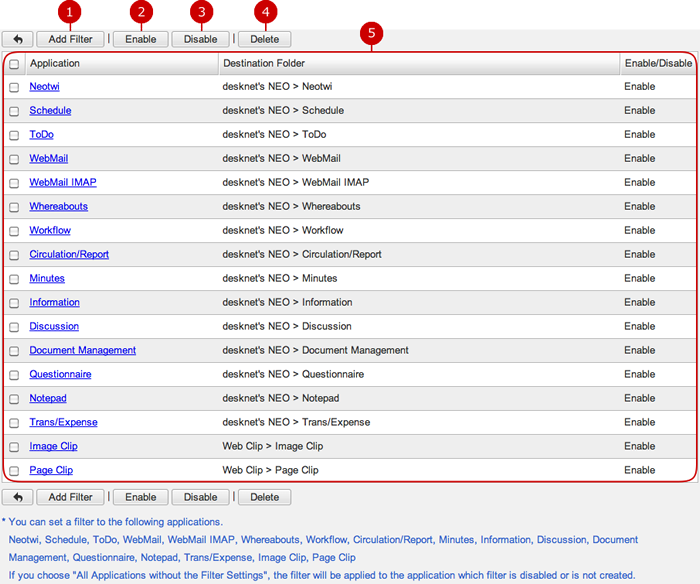Image resolution: width=700 pixels, height=584 pixels.
Task: Click Enable status in the Page Clip row
Action: point(639,470)
